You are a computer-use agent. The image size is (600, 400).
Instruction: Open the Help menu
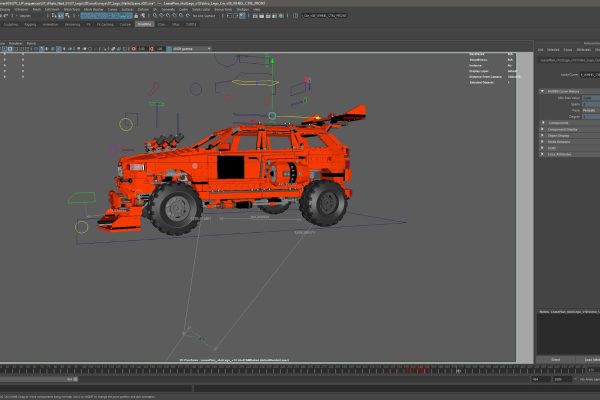[x=257, y=9]
